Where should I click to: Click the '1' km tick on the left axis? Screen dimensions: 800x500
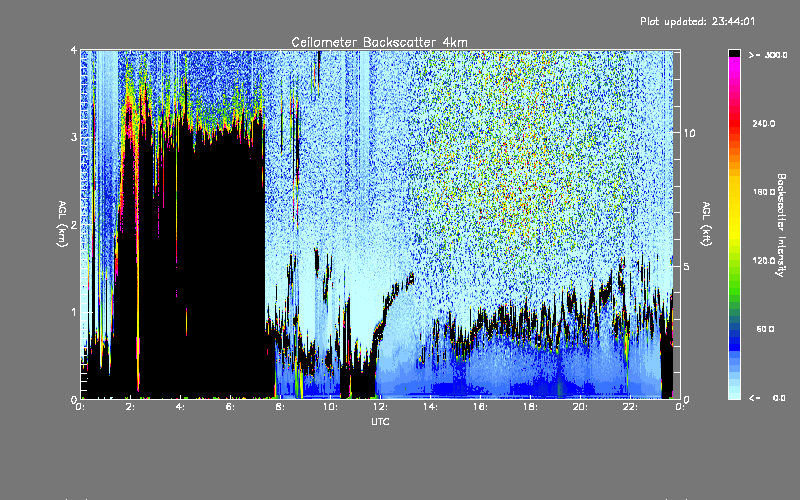[74, 312]
